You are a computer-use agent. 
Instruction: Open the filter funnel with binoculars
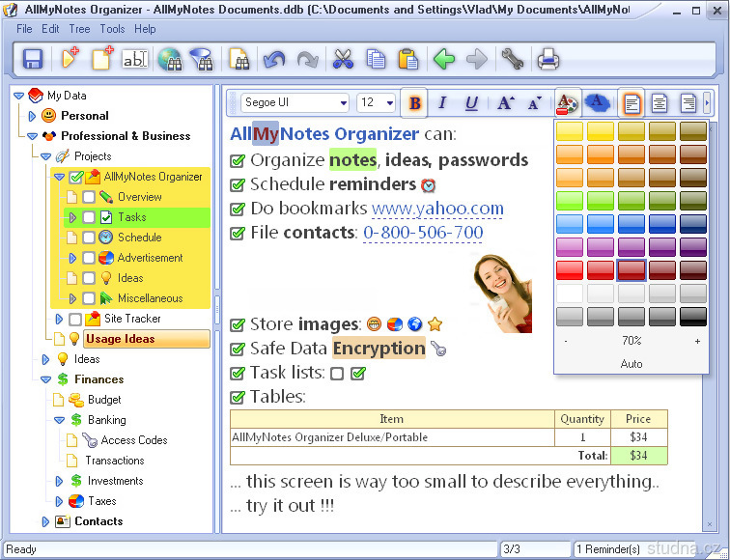click(x=202, y=60)
